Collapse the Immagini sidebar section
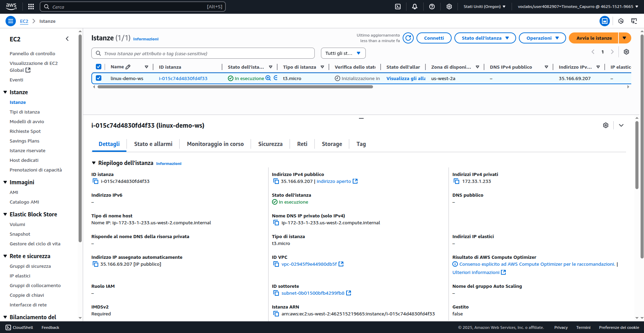 tap(5, 182)
